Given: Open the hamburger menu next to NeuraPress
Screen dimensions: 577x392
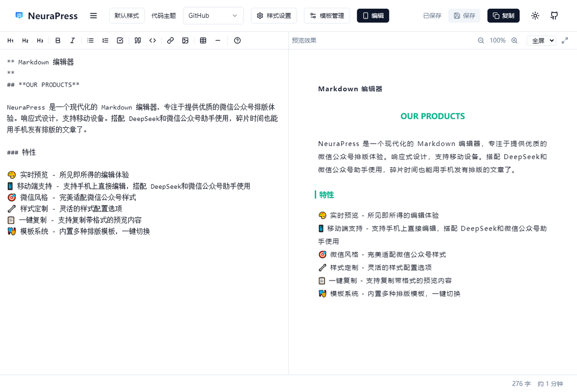Looking at the screenshot, I should pos(94,16).
